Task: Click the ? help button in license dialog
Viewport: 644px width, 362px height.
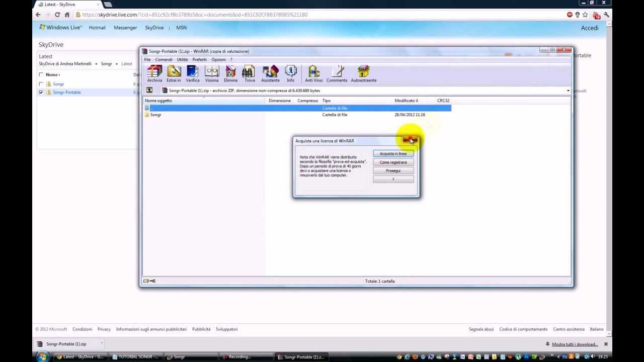Action: click(393, 179)
